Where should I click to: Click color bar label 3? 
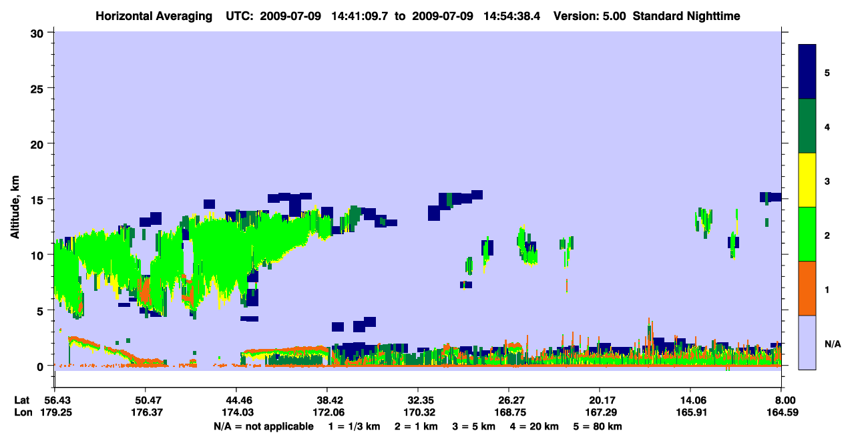(827, 181)
